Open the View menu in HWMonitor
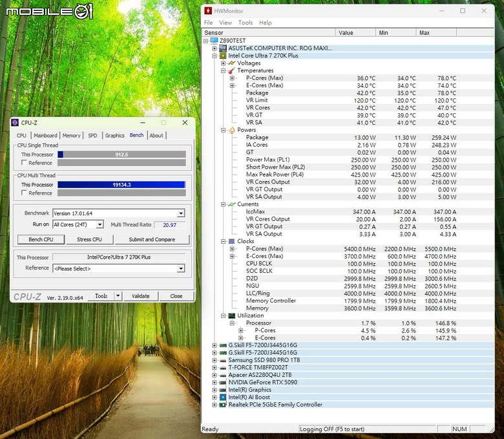The height and width of the screenshot is (439, 504). coord(226,23)
